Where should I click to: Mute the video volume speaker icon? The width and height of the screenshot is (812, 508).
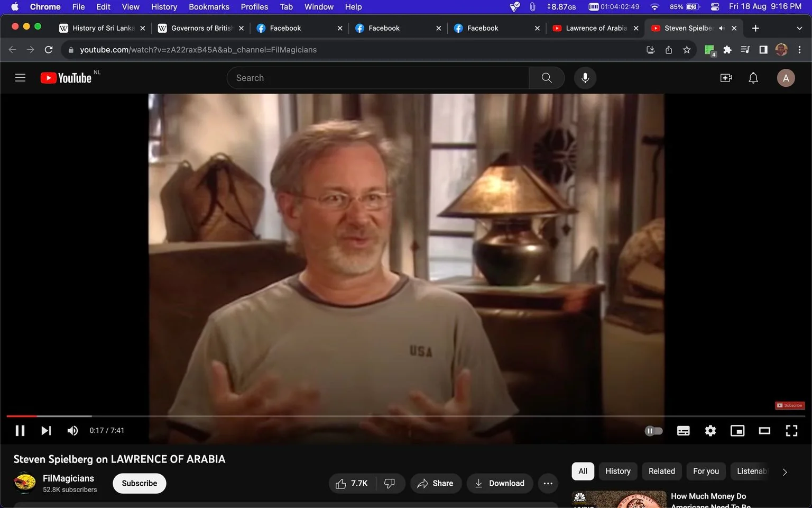click(72, 431)
